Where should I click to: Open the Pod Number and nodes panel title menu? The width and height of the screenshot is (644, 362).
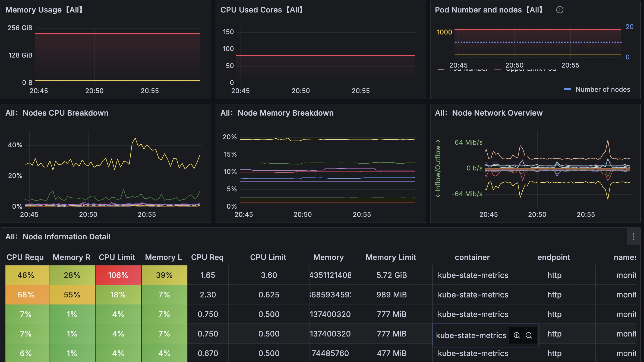(489, 10)
